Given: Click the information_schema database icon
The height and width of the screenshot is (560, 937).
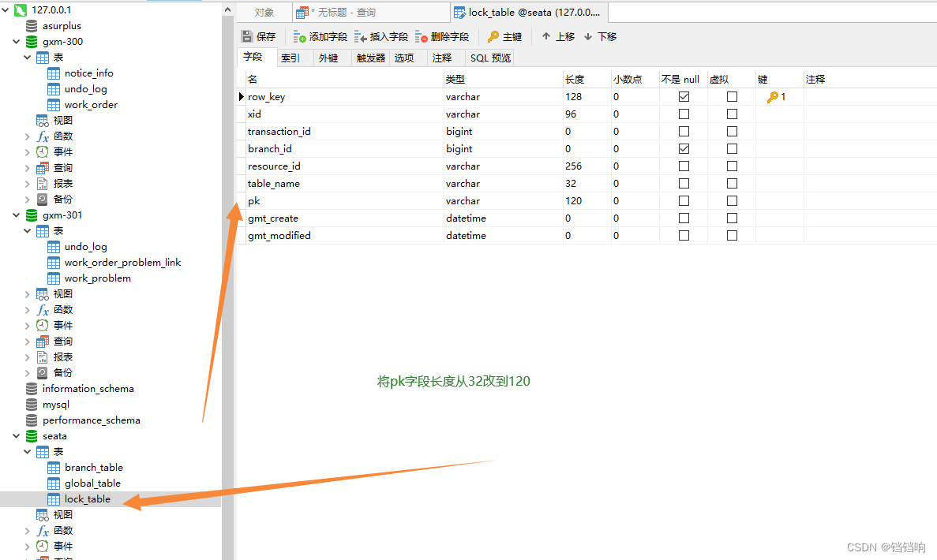Looking at the screenshot, I should pyautogui.click(x=32, y=390).
